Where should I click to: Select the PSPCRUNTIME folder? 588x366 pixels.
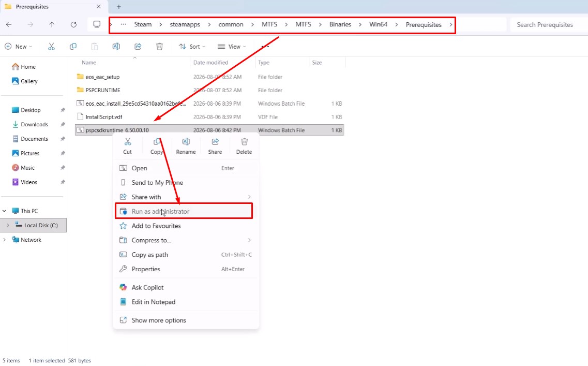(x=209, y=90)
